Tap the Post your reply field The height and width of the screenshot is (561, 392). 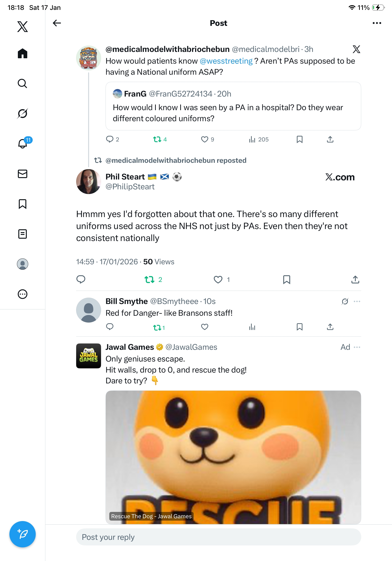219,537
